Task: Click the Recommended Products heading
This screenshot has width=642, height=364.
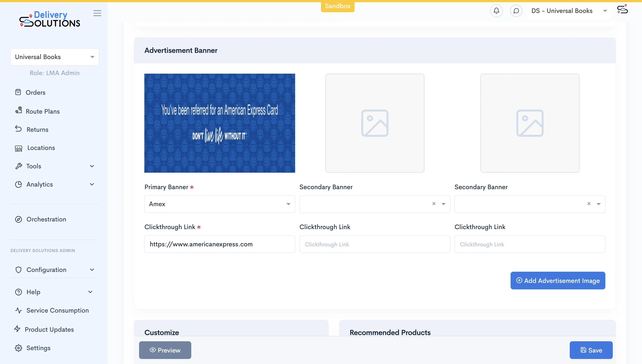Action: click(x=390, y=333)
